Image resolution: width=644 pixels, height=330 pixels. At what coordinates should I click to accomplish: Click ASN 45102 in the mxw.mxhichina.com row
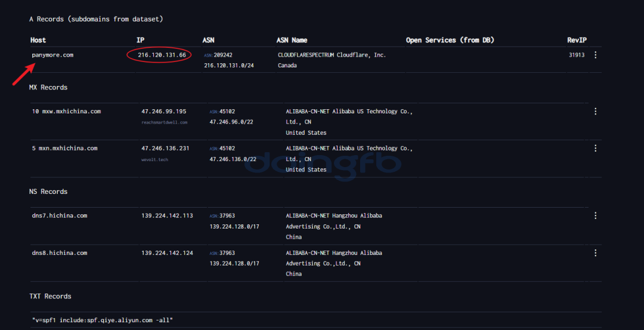click(227, 112)
